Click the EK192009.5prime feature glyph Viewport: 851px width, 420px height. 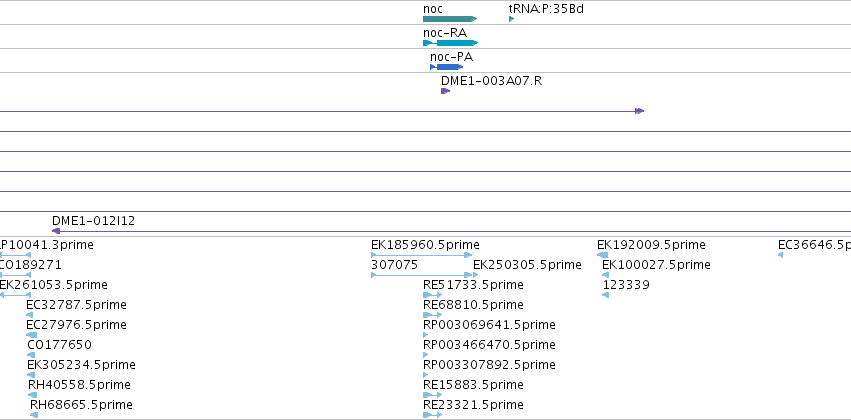coord(602,255)
